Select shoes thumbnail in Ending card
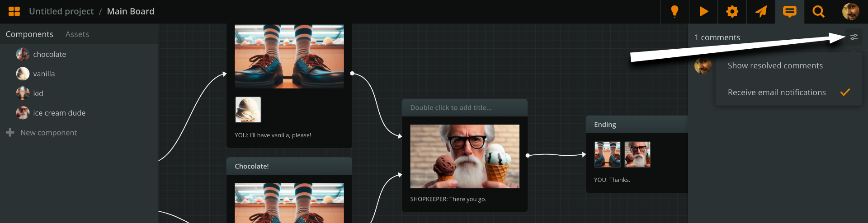 point(608,154)
